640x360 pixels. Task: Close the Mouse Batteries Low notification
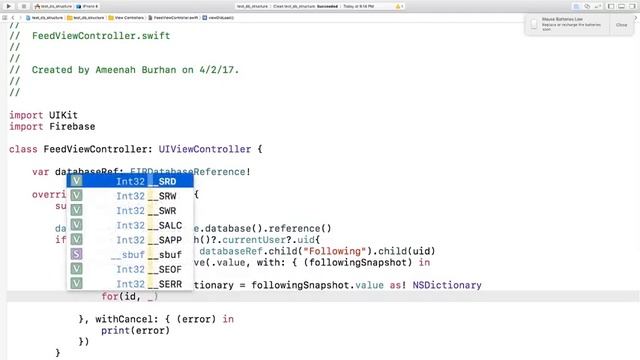click(x=621, y=25)
